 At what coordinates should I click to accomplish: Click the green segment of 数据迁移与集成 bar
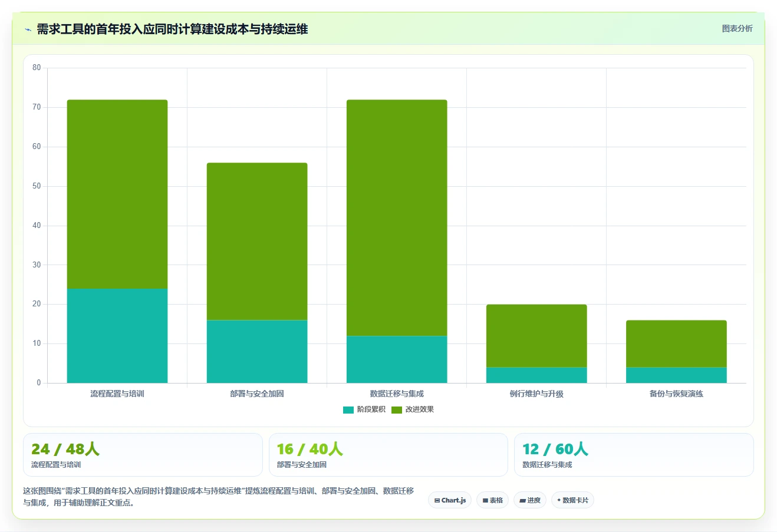tap(397, 218)
